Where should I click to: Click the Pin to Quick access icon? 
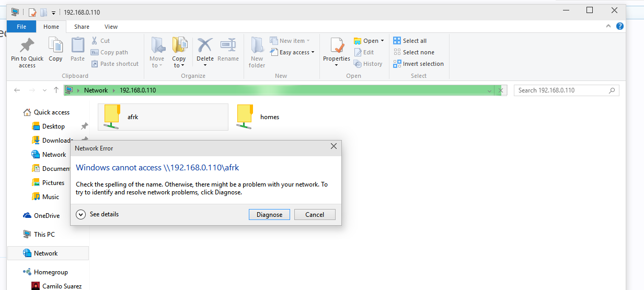click(27, 45)
